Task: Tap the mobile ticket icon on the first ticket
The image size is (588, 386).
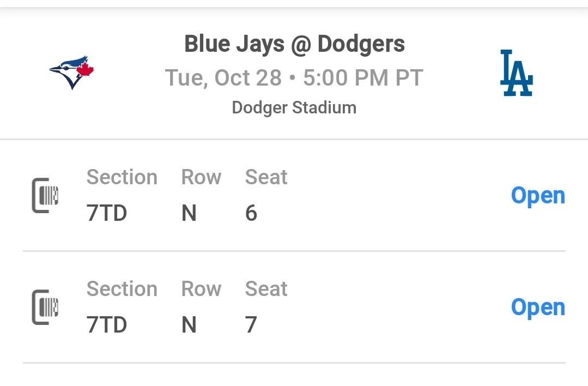Action: (46, 195)
